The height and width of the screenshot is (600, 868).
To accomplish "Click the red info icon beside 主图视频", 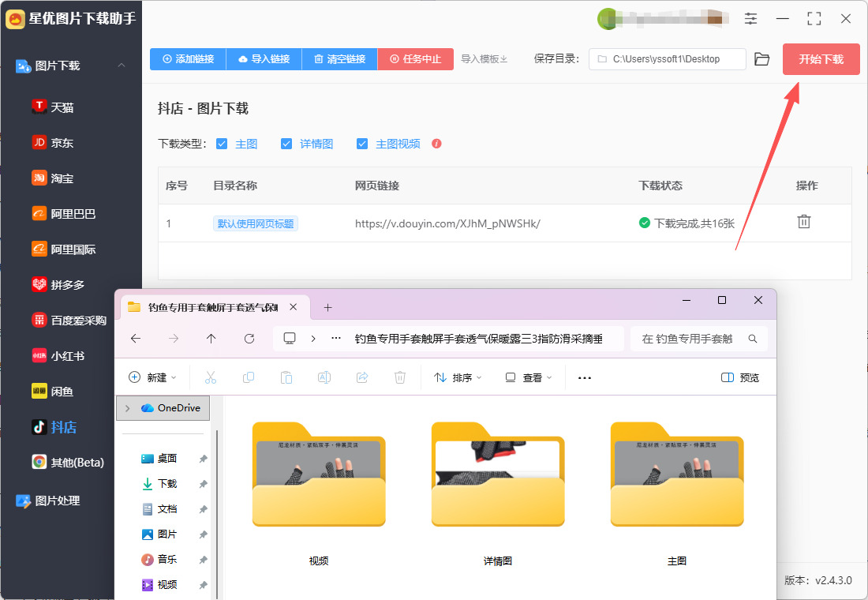I will tap(436, 144).
